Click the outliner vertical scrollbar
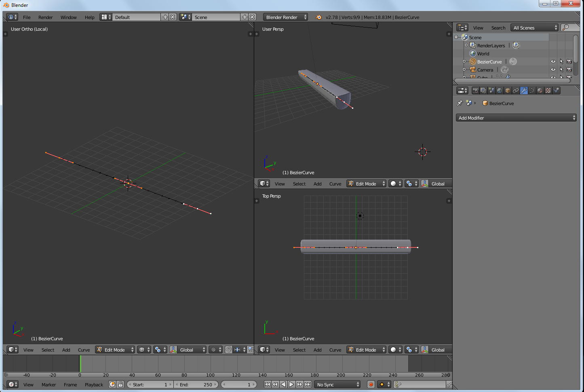584x392 pixels. (576, 48)
